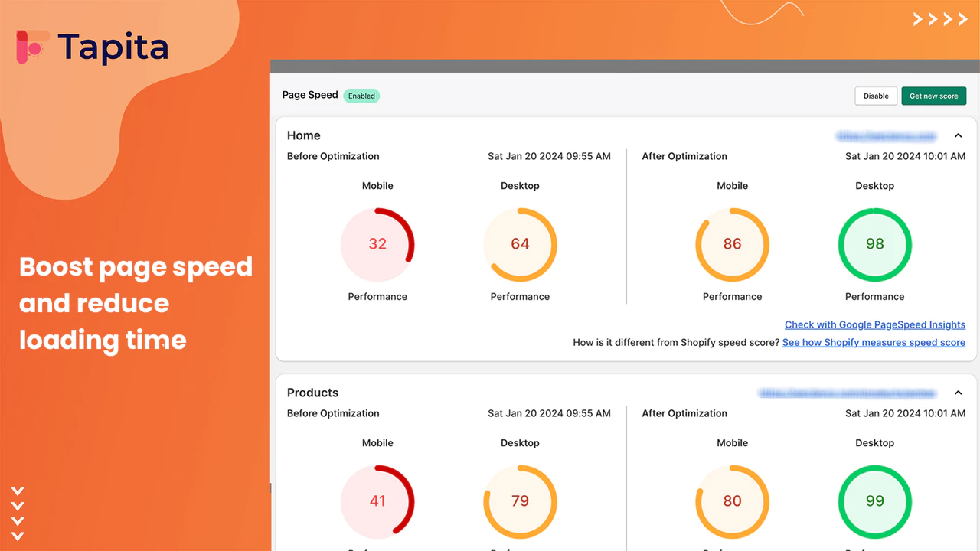Click Home's After Optimization label
The height and width of the screenshot is (551, 980).
(x=684, y=156)
